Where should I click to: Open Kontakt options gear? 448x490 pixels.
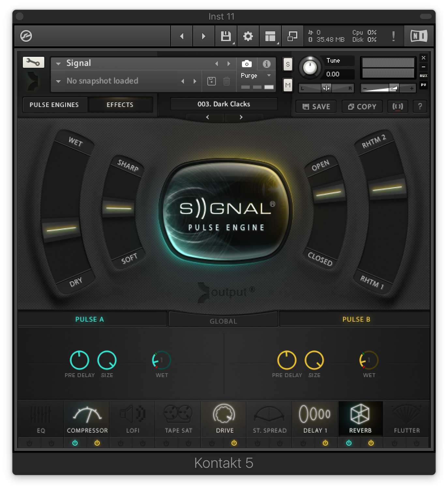[x=248, y=36]
